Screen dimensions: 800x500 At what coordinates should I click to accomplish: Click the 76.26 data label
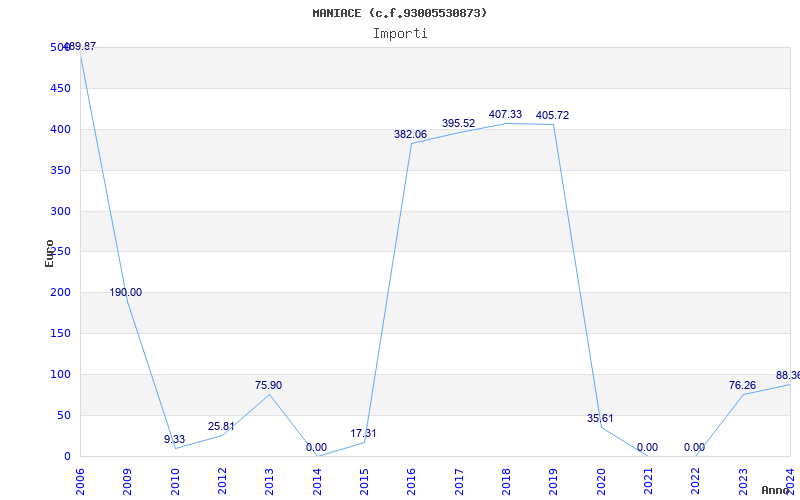coord(742,385)
